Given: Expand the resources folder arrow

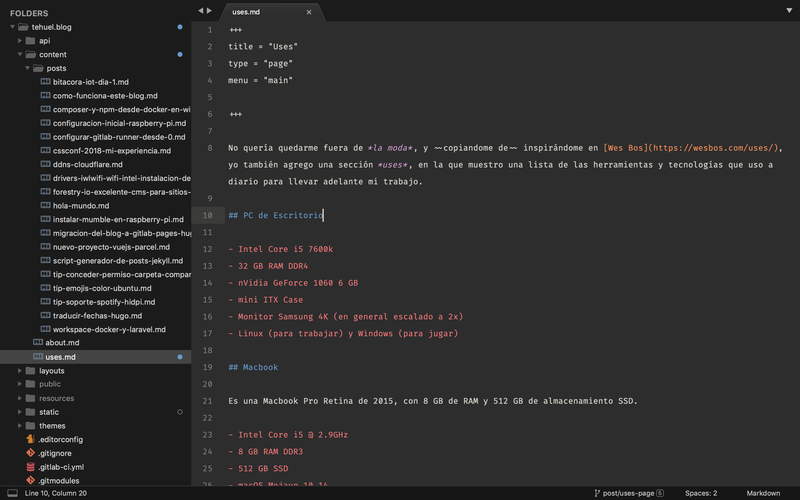Looking at the screenshot, I should 20,398.
